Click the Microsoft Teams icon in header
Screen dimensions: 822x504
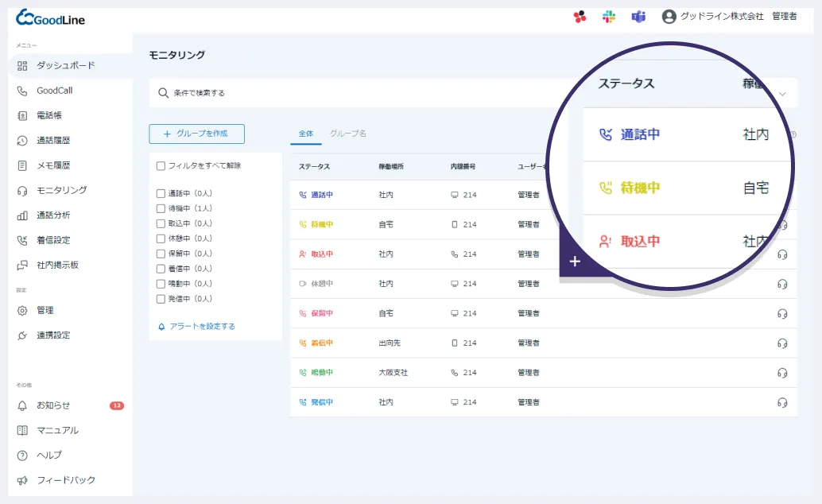coord(638,17)
